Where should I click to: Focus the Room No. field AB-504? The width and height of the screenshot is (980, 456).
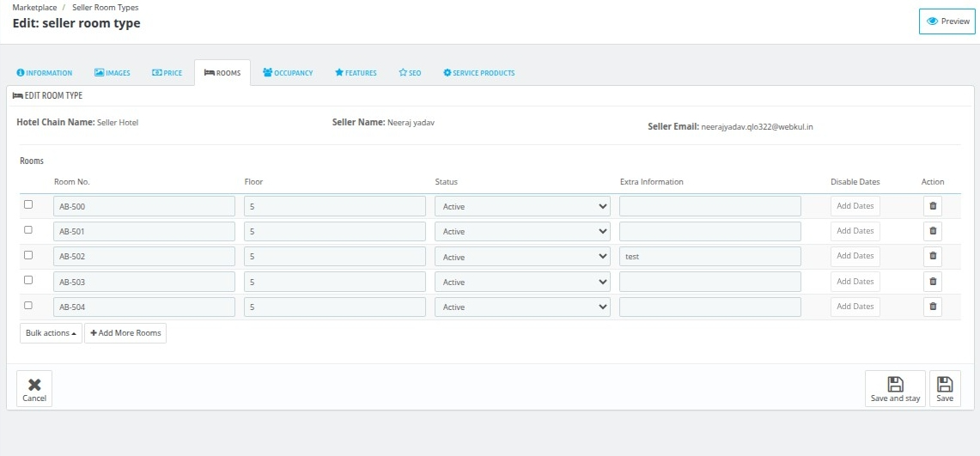click(x=144, y=307)
